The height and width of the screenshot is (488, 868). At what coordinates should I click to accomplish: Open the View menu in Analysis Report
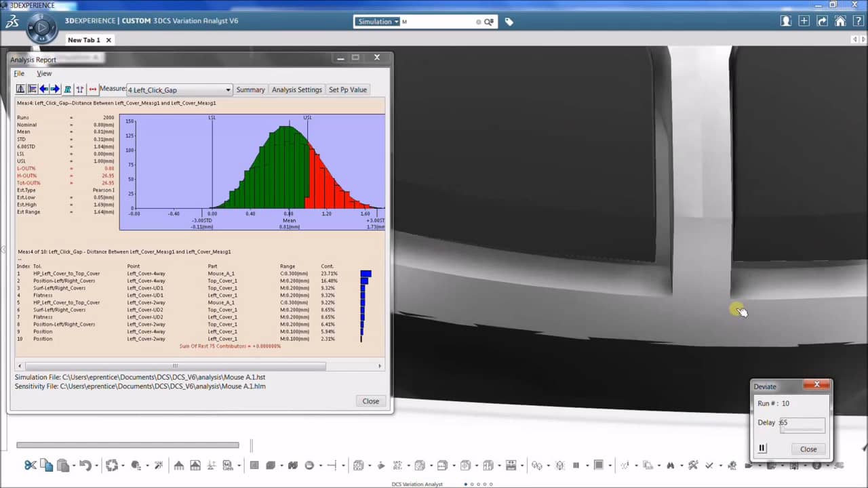click(x=44, y=73)
